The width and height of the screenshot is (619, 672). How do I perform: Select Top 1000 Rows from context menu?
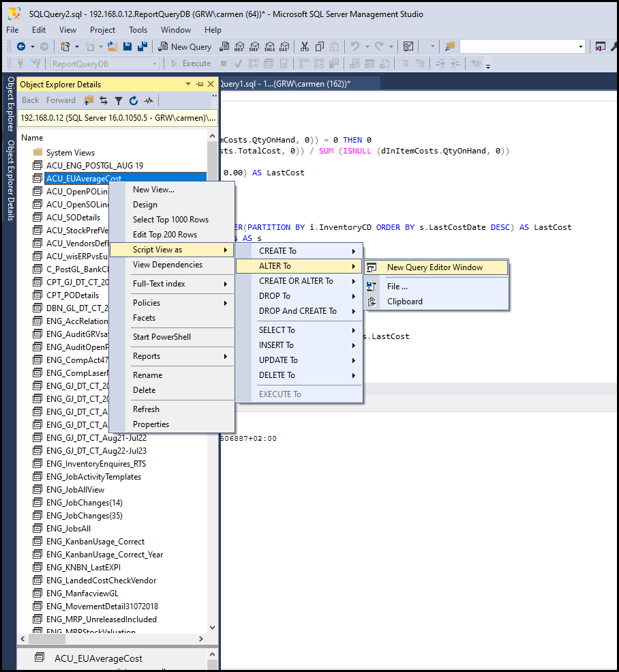(170, 220)
